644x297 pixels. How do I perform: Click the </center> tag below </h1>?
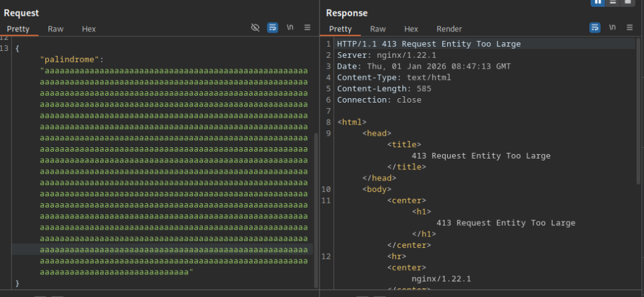[409, 245]
